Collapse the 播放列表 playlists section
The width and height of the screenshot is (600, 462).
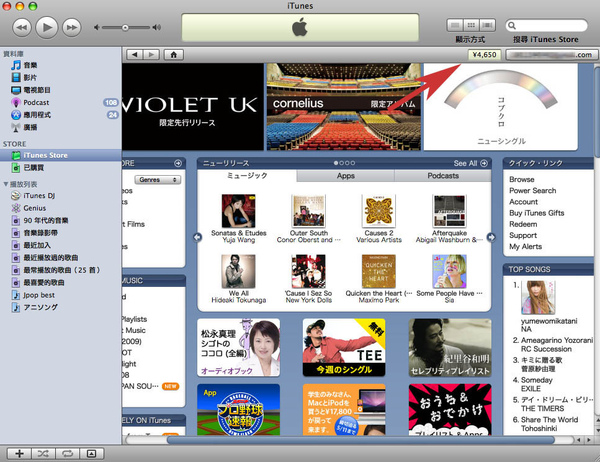[x=6, y=184]
